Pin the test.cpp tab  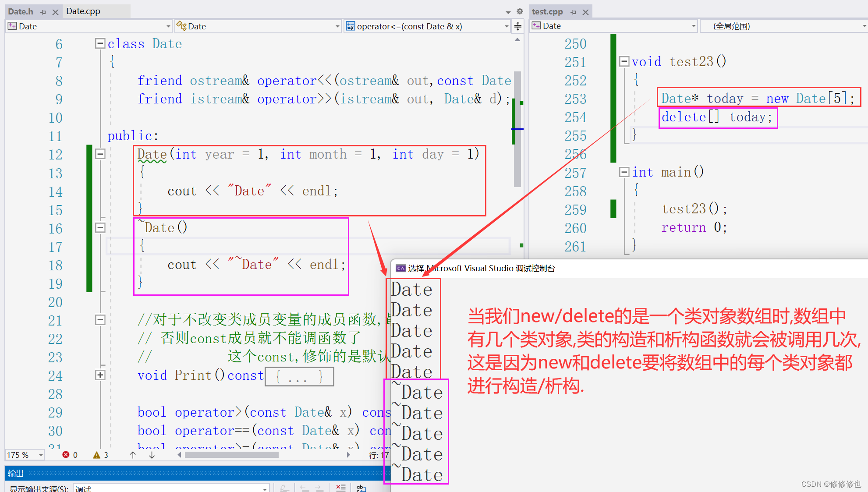tap(574, 12)
